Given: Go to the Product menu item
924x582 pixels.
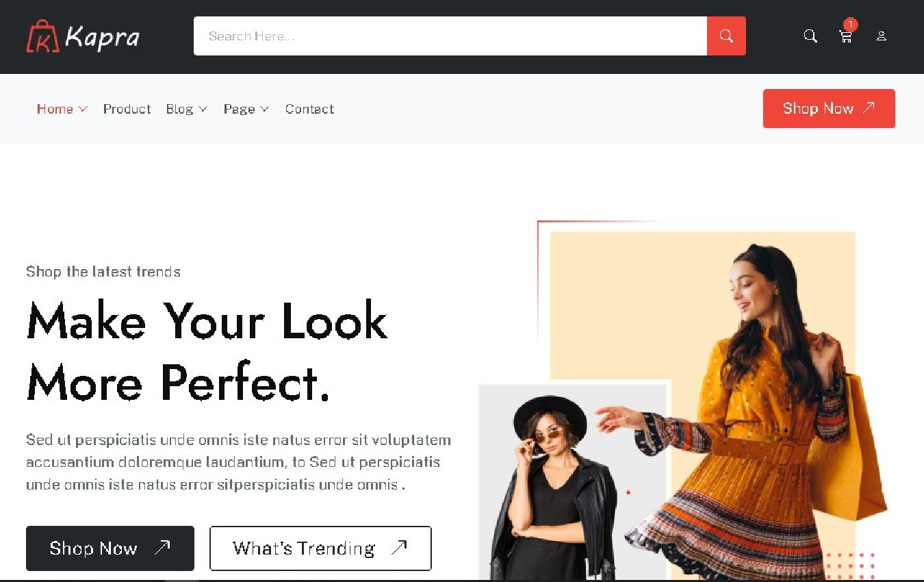Looking at the screenshot, I should [x=127, y=109].
